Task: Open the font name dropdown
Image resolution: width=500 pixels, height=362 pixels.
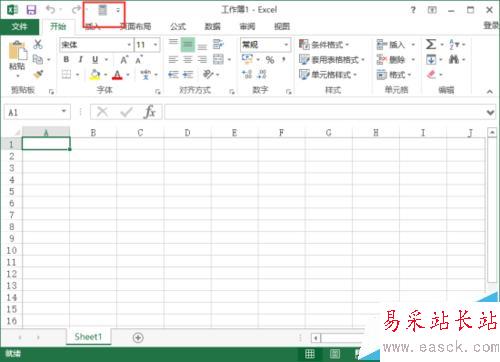Action: coord(129,45)
